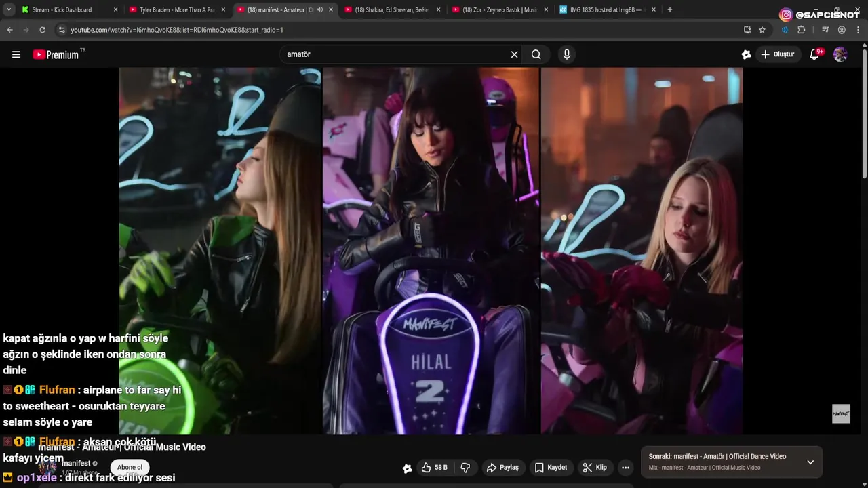Clear the search box text with X
The height and width of the screenshot is (488, 868).
(x=514, y=54)
